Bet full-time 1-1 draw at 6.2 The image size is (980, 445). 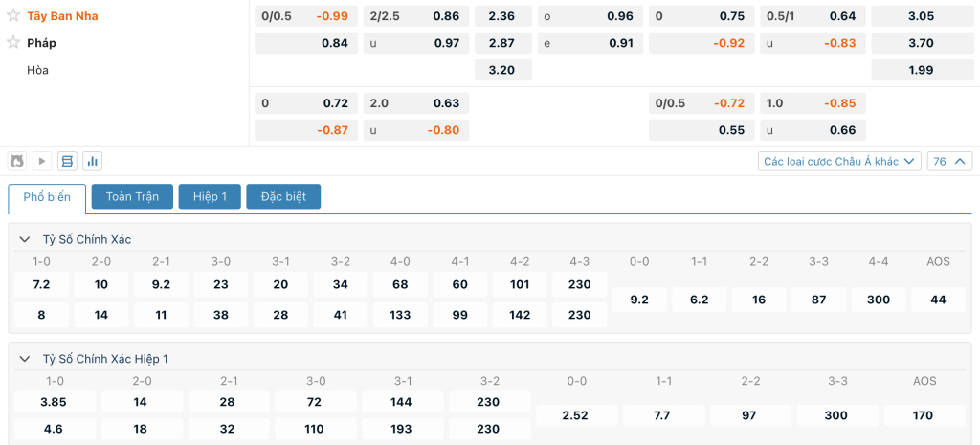click(700, 300)
